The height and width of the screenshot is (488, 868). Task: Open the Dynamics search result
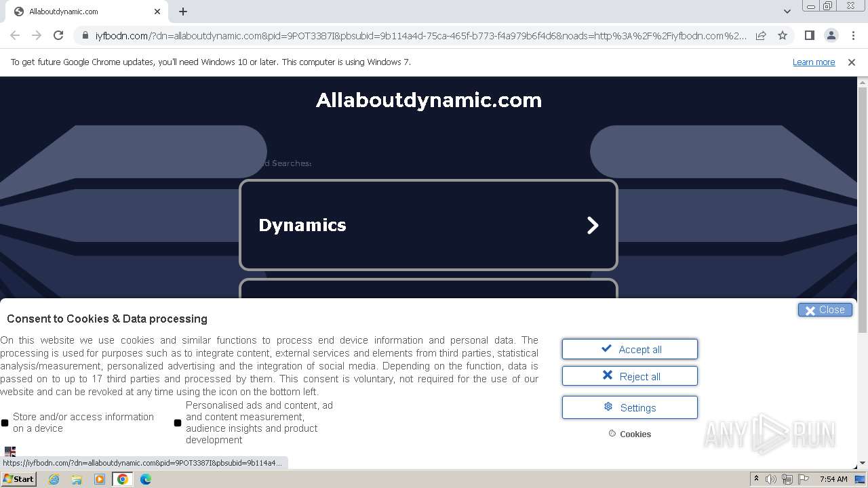[429, 225]
